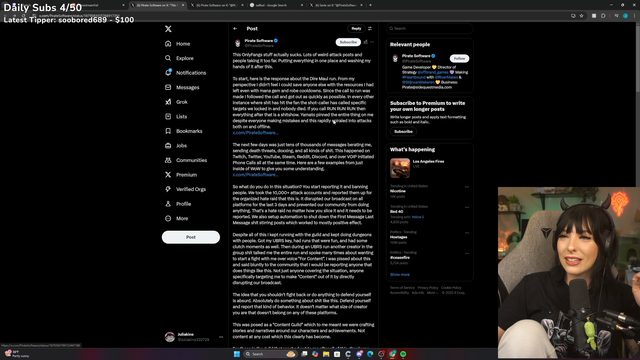640x360 pixels.
Task: Open the Lists icon
Action: 168,116
